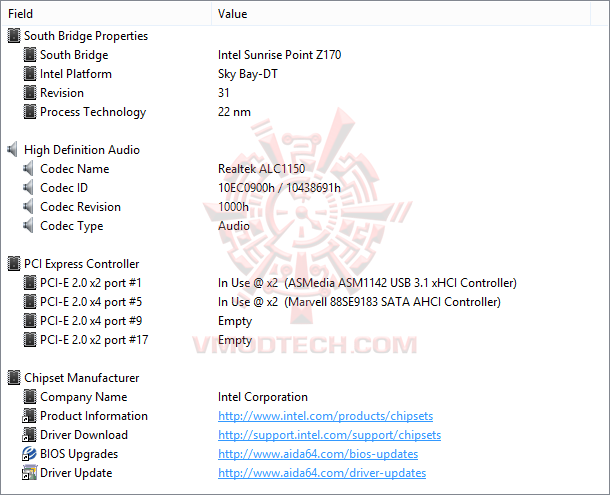Click the BIOS Upgrades globe icon

[x=29, y=454]
